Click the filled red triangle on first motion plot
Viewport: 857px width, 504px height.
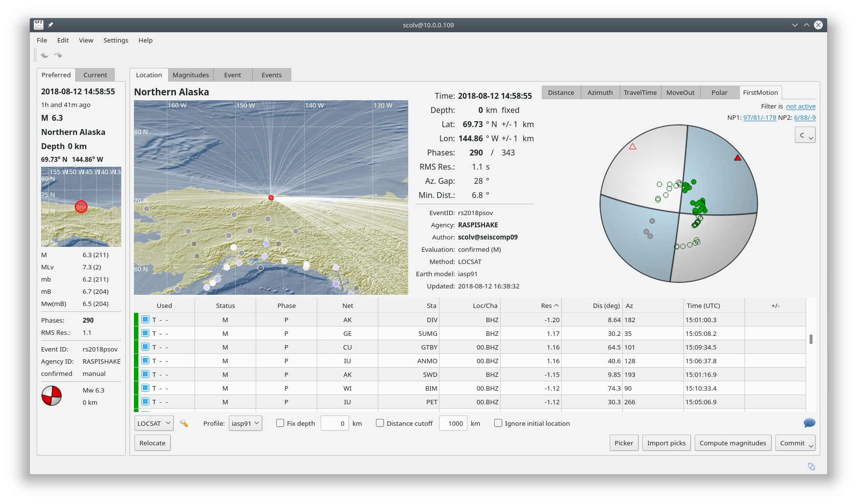[x=738, y=157]
